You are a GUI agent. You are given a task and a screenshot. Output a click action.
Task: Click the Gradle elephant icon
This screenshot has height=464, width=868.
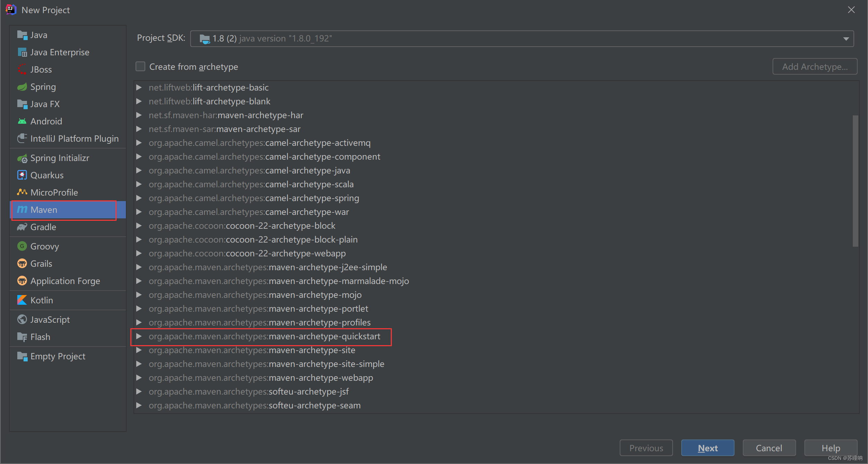point(22,227)
